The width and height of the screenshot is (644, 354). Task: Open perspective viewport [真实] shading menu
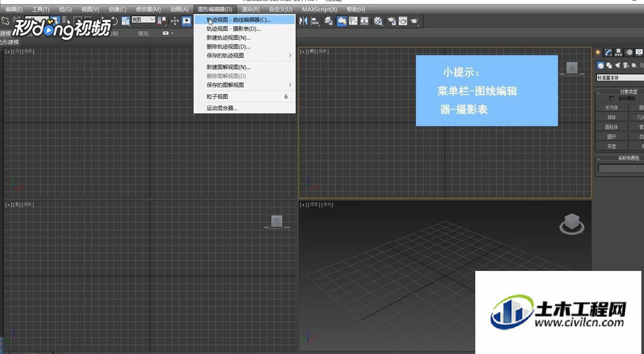coord(327,205)
